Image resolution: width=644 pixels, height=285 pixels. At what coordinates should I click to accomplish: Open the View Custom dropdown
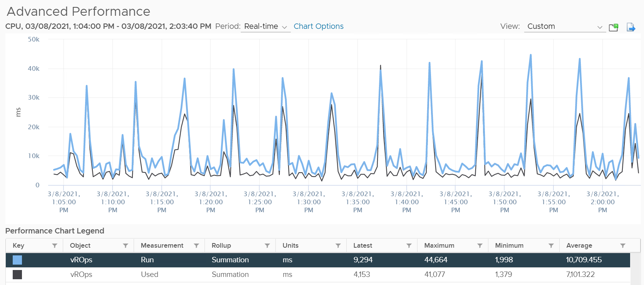point(565,27)
